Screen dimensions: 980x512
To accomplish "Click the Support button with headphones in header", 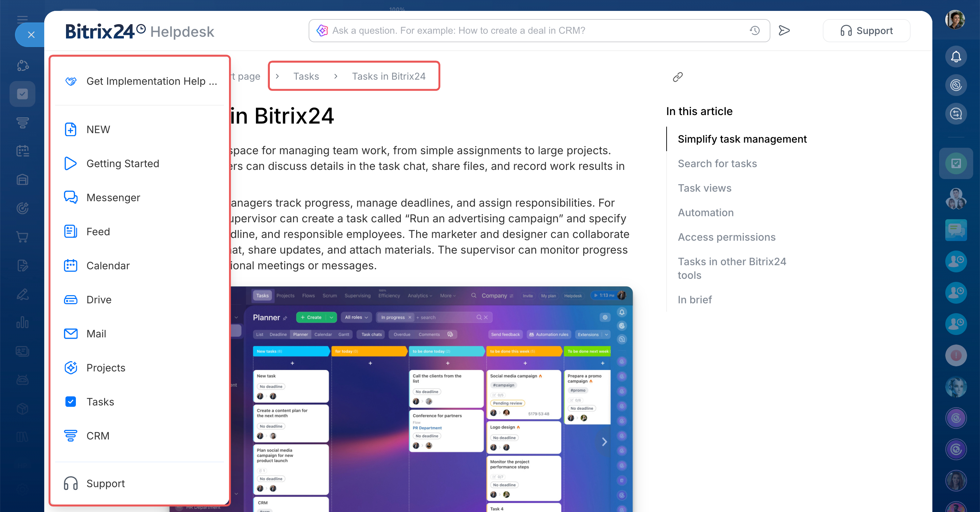I will pos(867,31).
